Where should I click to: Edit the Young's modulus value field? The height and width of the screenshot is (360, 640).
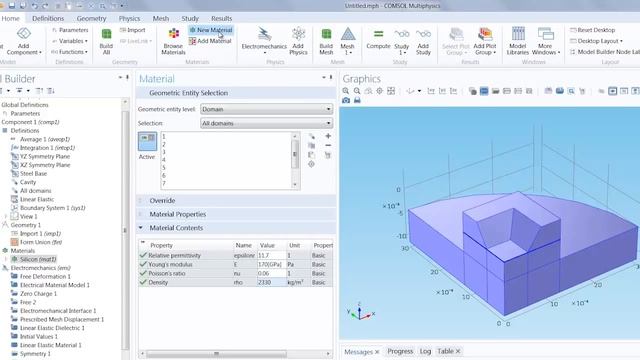[271, 264]
